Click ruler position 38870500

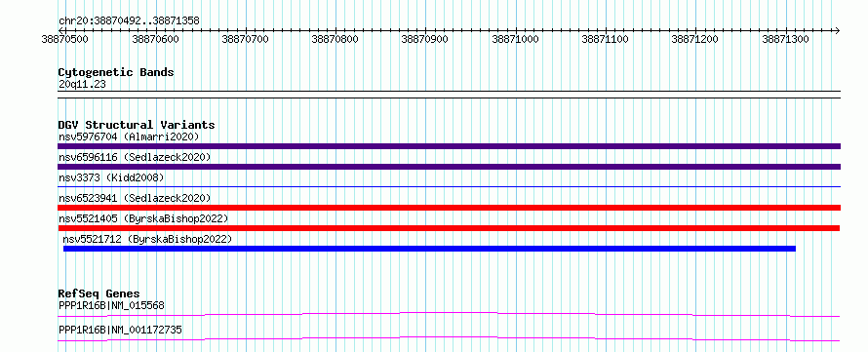pyautogui.click(x=65, y=39)
